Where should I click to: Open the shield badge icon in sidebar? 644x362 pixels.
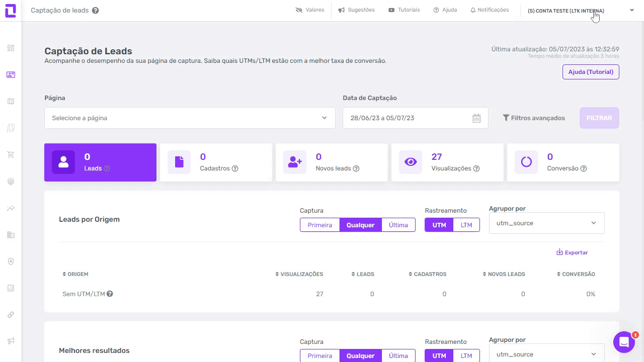tap(11, 182)
